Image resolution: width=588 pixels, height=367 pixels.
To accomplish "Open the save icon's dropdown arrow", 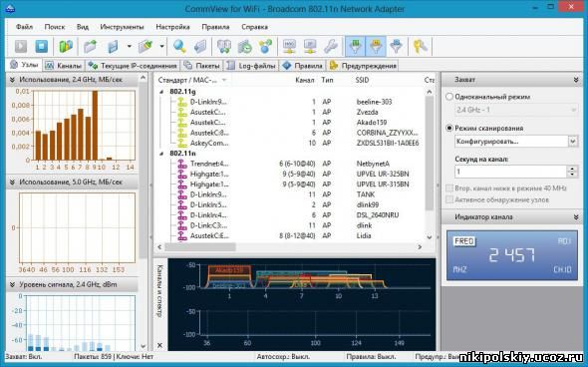I will tap(129, 46).
